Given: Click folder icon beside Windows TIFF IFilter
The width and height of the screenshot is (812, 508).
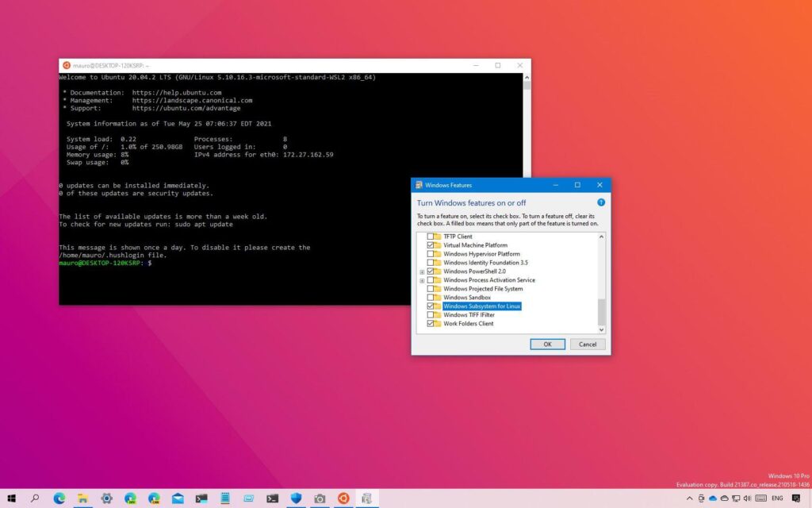Looking at the screenshot, I should 438,314.
